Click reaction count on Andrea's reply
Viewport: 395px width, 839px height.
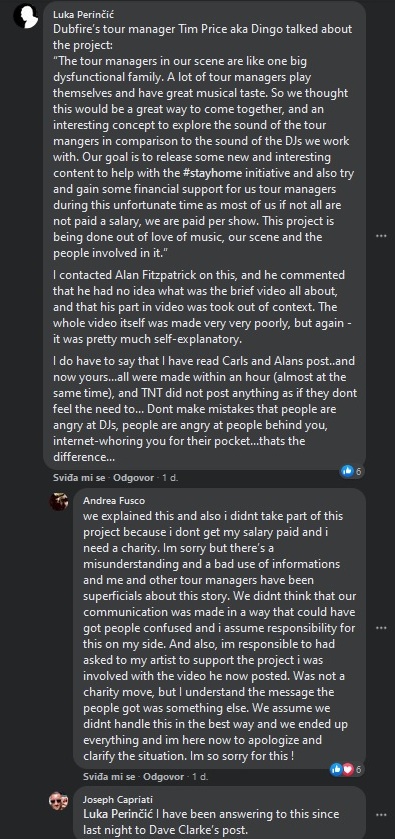pos(359,769)
